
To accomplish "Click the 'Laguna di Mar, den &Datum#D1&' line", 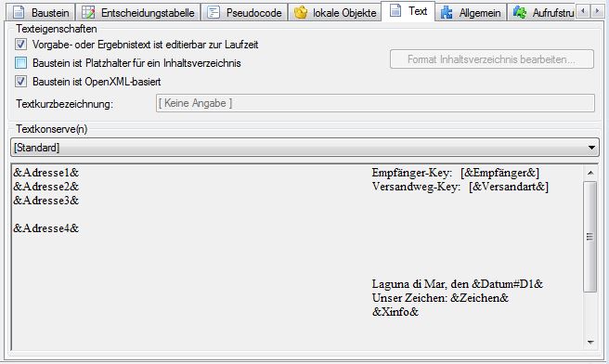I will click(457, 284).
